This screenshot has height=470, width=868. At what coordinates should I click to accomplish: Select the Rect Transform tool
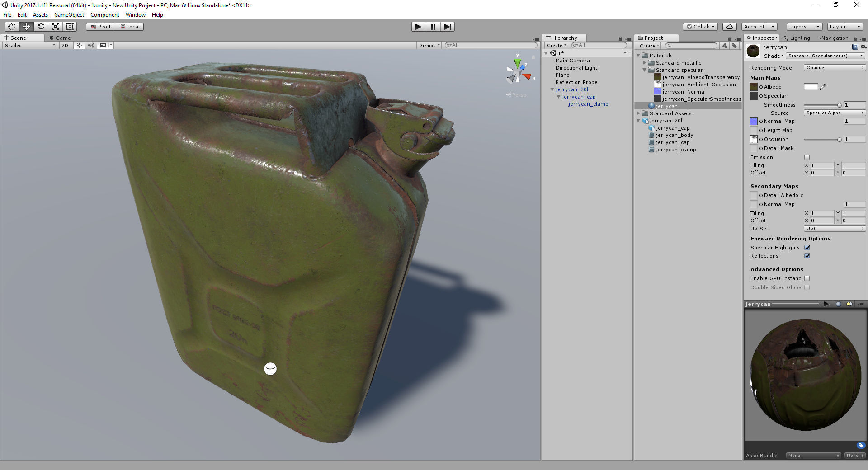coord(70,27)
